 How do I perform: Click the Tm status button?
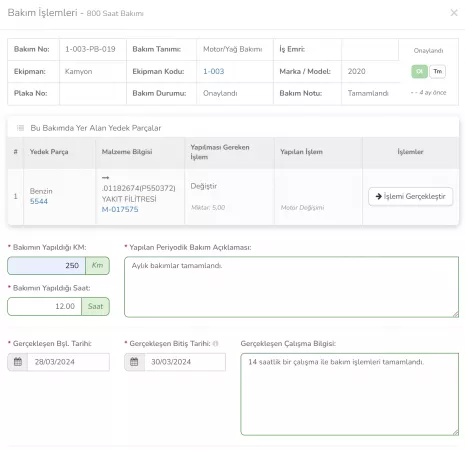(438, 71)
